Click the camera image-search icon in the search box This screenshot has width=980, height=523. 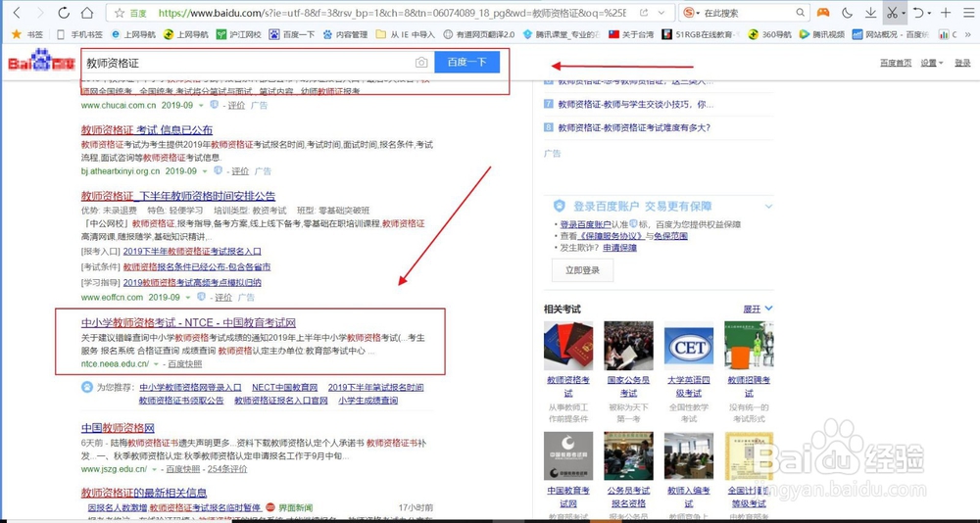(x=421, y=63)
